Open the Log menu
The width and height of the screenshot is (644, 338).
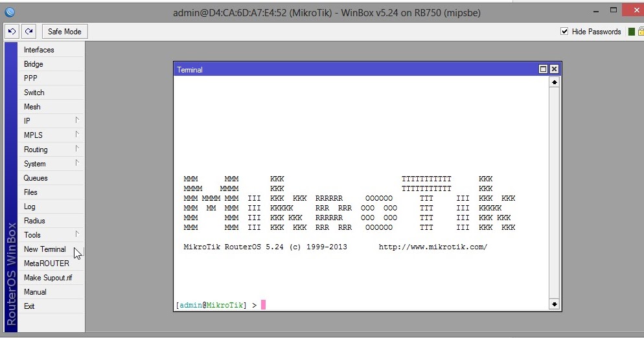coord(51,207)
